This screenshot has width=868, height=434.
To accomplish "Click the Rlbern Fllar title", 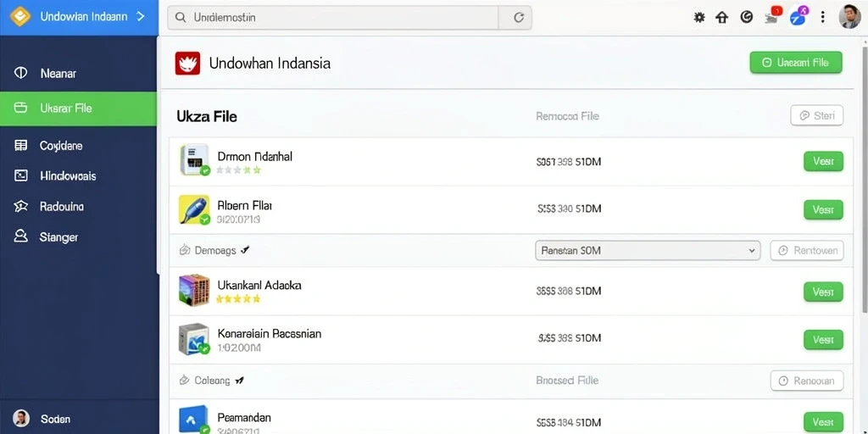I will pos(245,205).
